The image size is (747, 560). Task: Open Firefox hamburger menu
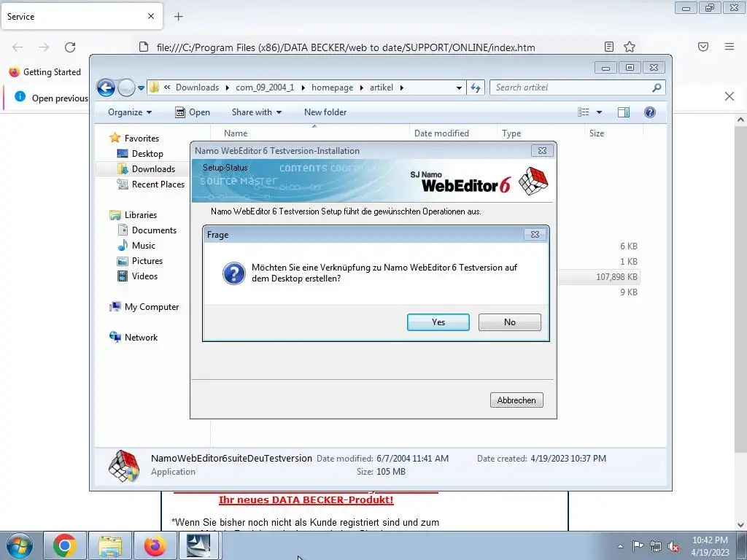coord(729,47)
